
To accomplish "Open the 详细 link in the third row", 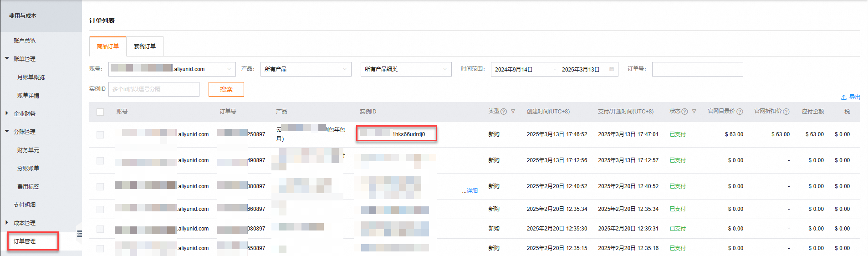I will point(470,191).
